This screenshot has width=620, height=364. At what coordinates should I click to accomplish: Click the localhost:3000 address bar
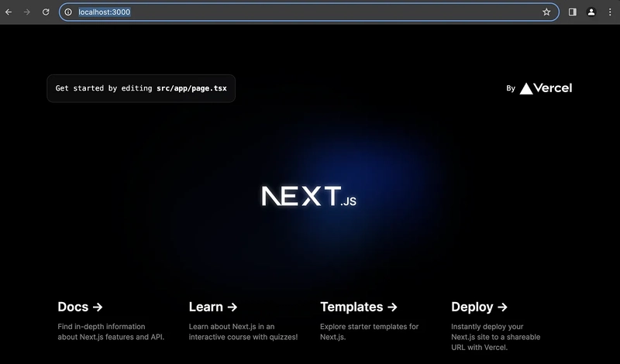tap(308, 12)
